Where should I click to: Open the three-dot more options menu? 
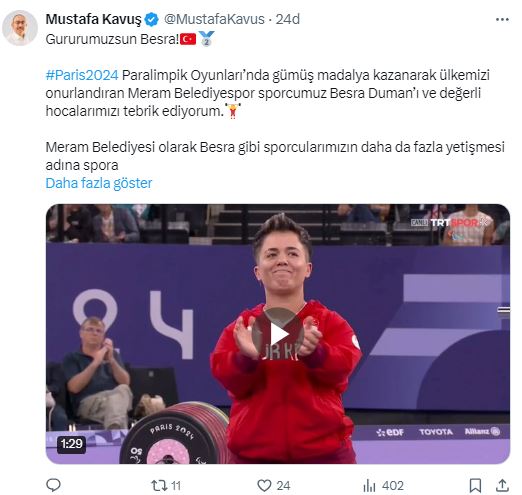(502, 20)
